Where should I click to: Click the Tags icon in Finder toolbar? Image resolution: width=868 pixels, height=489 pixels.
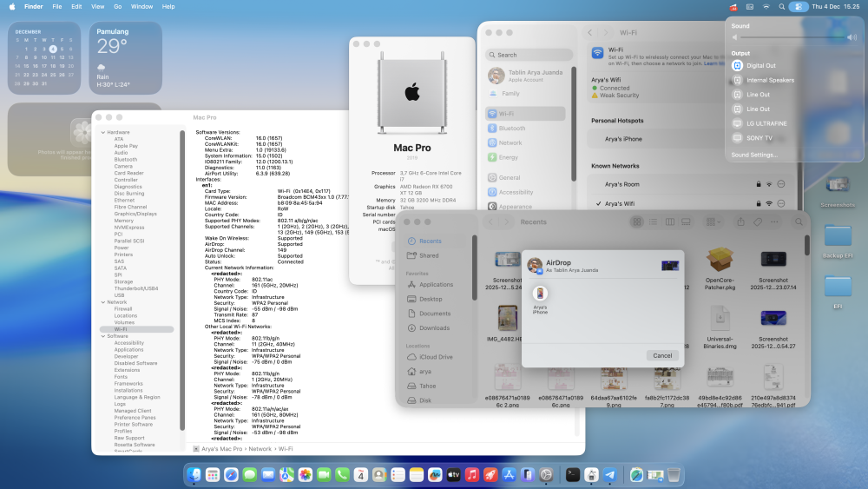pyautogui.click(x=758, y=222)
